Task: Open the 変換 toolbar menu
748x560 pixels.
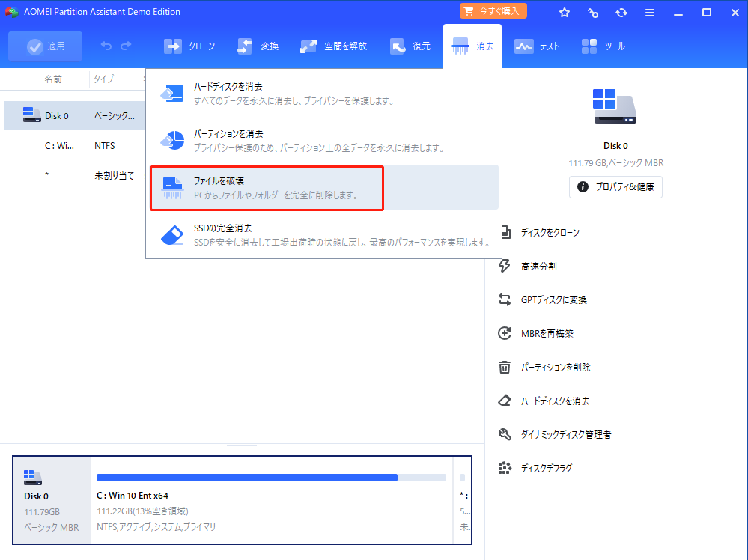Action: point(258,46)
